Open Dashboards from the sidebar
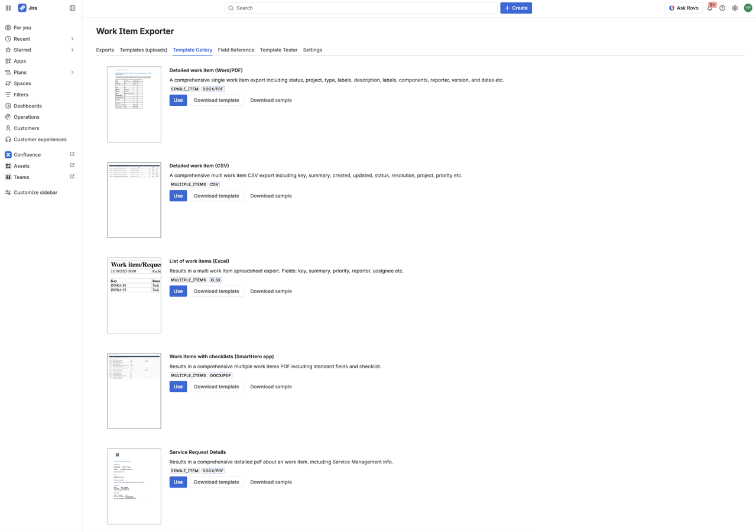Viewport: 756px width, 532px height. tap(27, 106)
